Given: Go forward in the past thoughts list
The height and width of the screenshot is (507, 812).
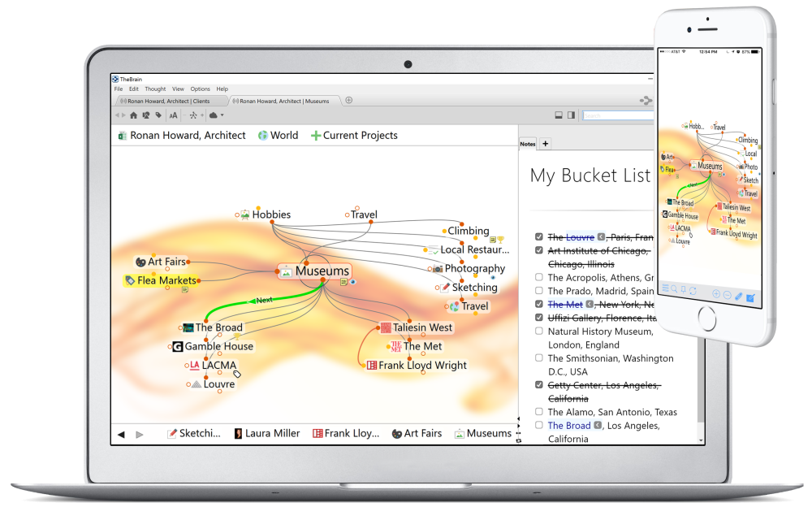Looking at the screenshot, I should pos(140,435).
